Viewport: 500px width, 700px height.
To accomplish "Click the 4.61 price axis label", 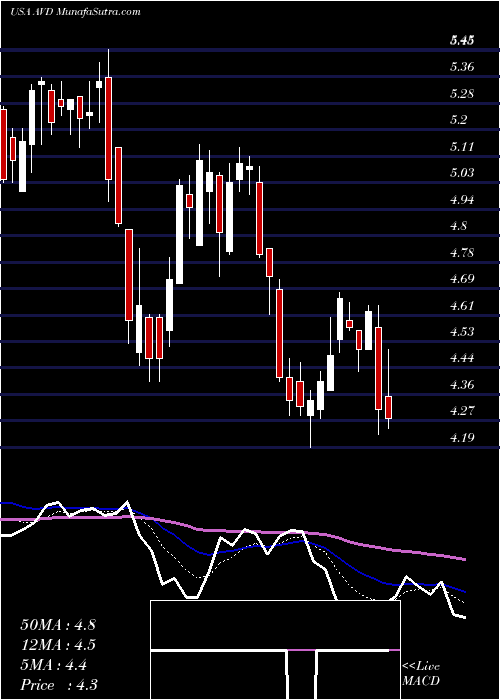I will pos(462,305).
